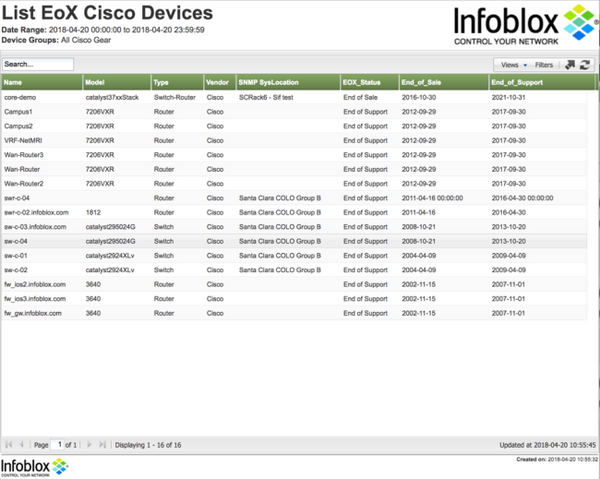Screen dimensions: 600x479
Task: Select the fw_gw.infoblox.com device name
Action: pos(33,313)
